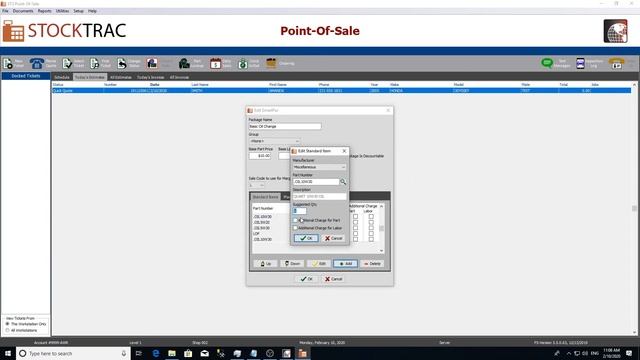Open the notification center icon
640x360 pixels.
coord(629,353)
